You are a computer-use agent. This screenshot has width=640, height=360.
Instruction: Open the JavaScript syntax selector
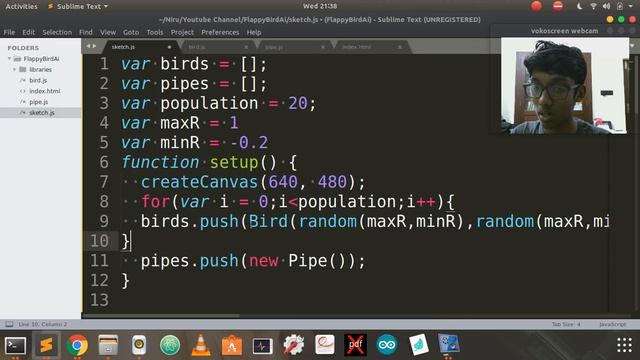pos(612,324)
